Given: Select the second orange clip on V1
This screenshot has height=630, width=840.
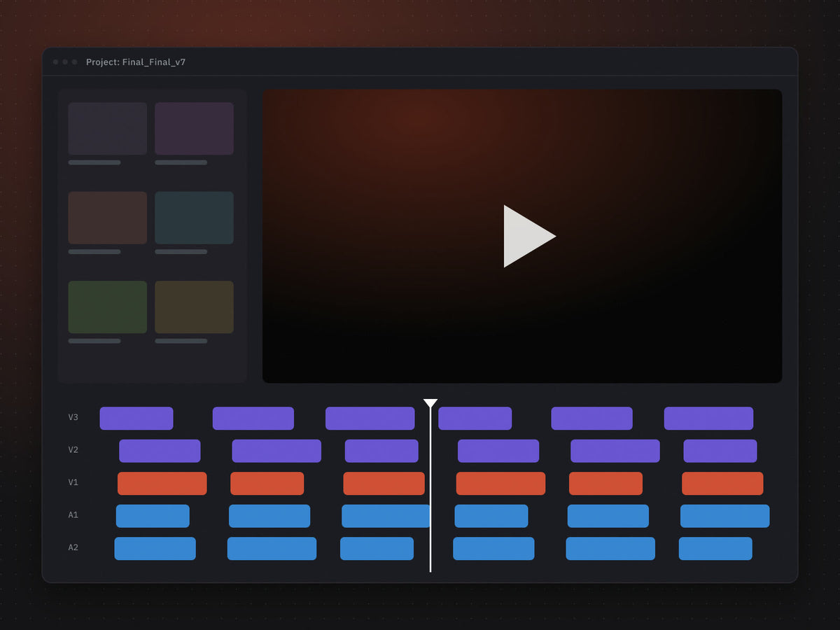Looking at the screenshot, I should (267, 484).
